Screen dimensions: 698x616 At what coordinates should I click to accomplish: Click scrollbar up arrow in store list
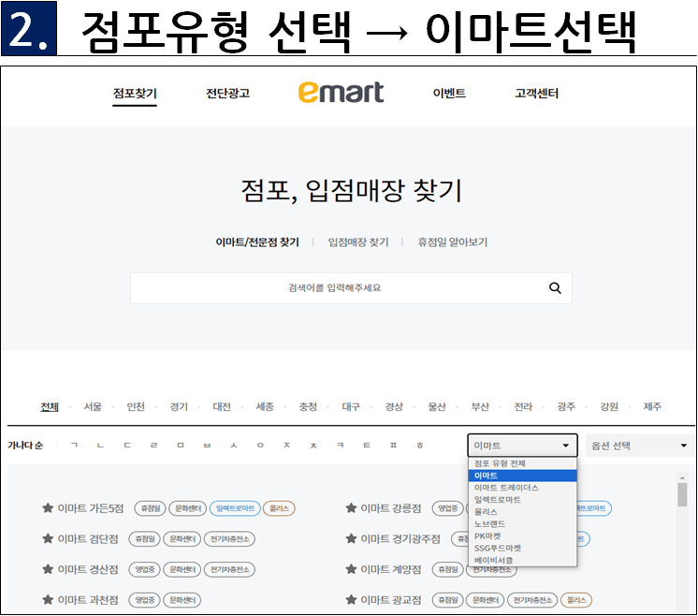(x=682, y=478)
